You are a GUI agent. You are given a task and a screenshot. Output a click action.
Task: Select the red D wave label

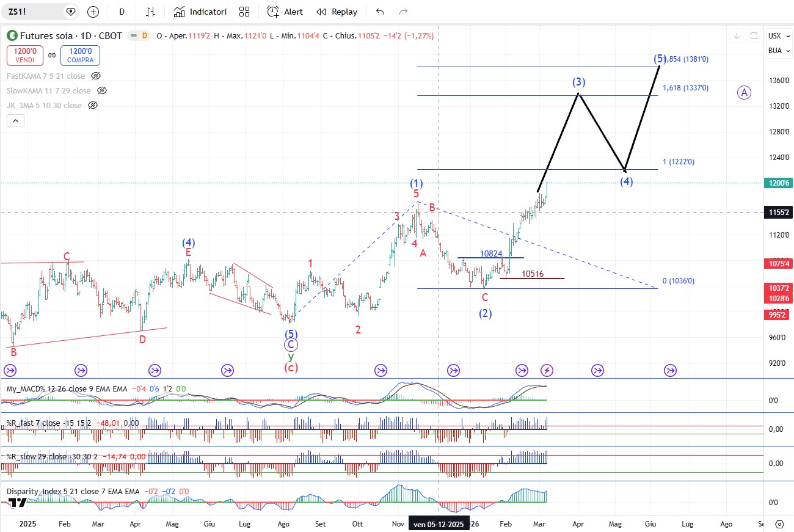(x=142, y=340)
